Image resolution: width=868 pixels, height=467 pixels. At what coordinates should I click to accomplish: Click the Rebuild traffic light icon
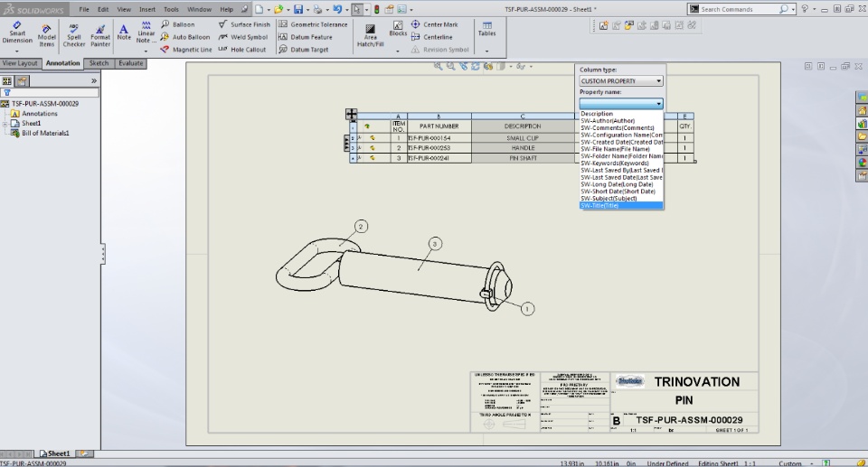coord(377,9)
